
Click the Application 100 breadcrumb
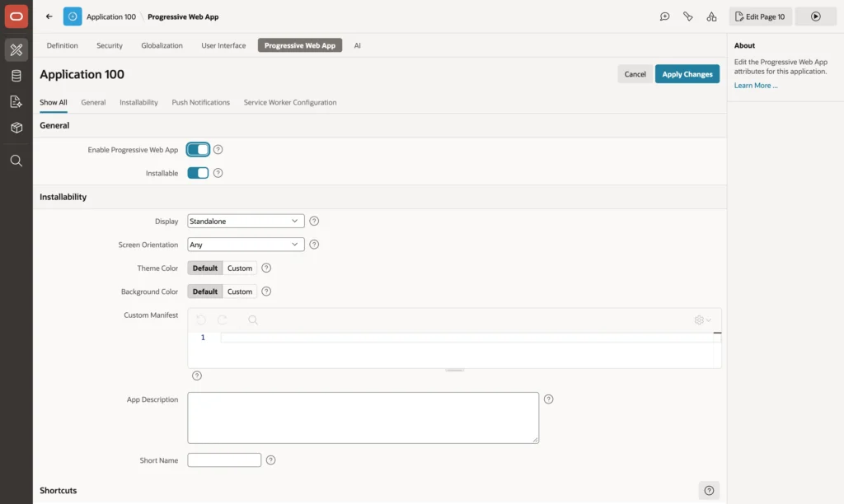point(111,16)
